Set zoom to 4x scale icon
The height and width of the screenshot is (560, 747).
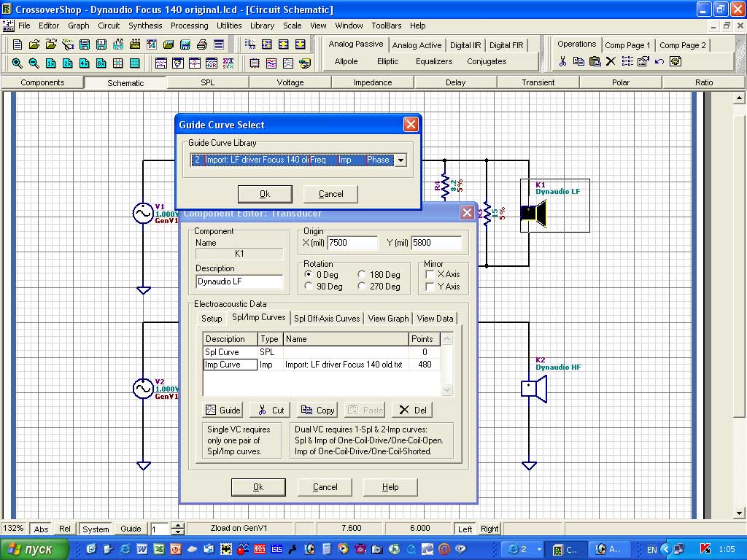coord(84,63)
